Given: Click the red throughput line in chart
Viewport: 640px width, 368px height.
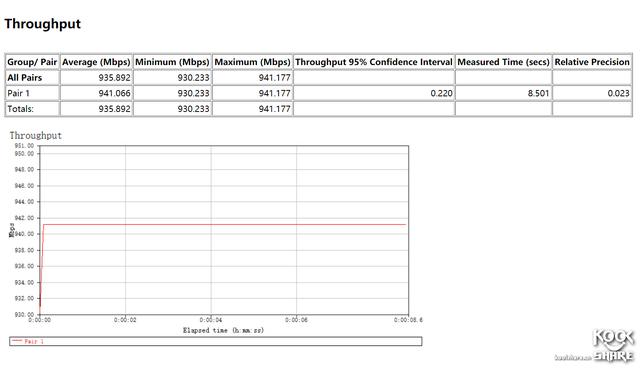Looking at the screenshot, I should coord(224,224).
